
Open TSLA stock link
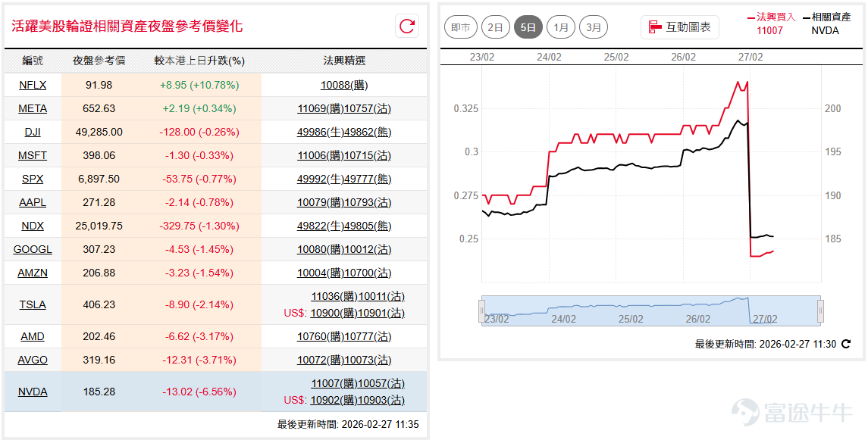click(x=33, y=304)
